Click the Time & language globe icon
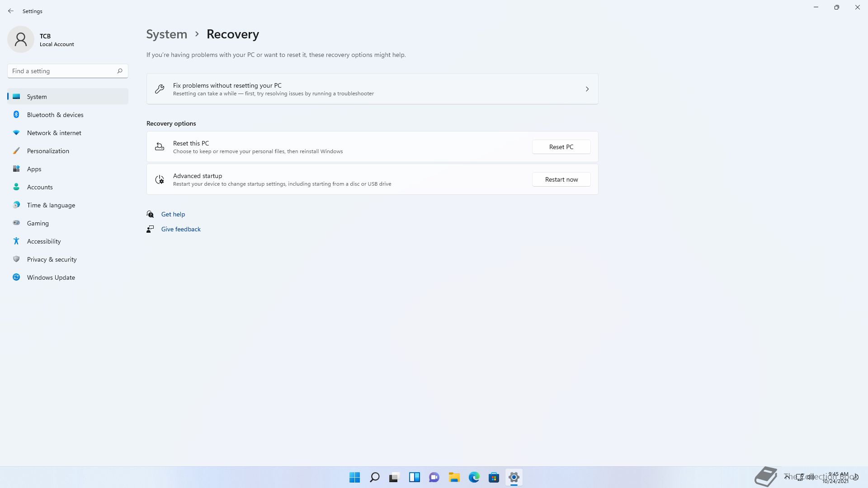Screen dimensions: 868x488 [x=16, y=205]
